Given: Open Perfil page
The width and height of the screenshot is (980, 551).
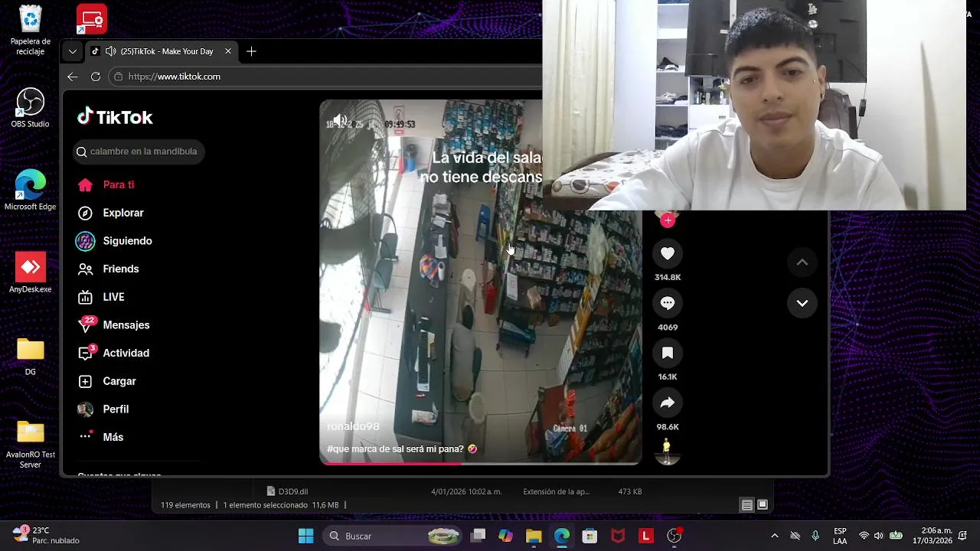Looking at the screenshot, I should tap(116, 409).
